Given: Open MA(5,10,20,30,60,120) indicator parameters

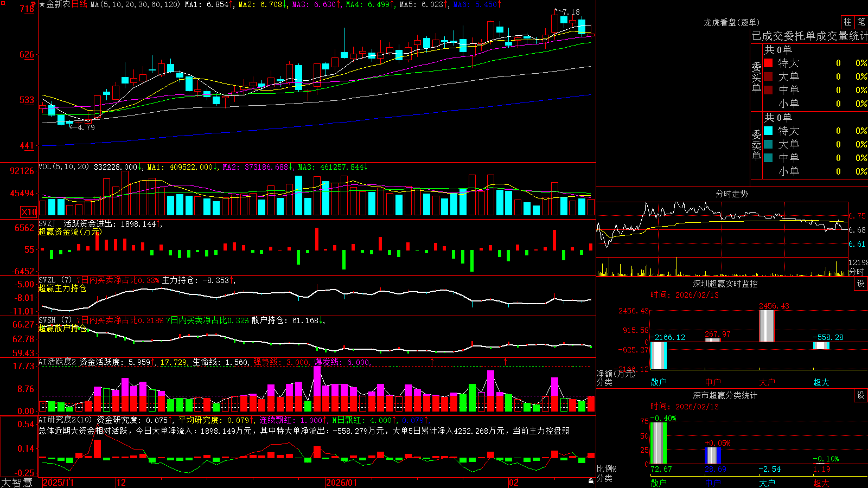Looking at the screenshot, I should [x=135, y=4].
